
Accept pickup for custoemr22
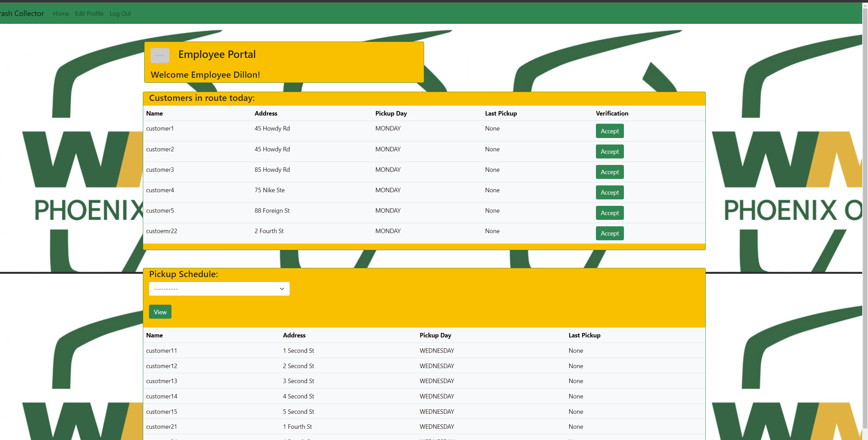[x=609, y=233]
